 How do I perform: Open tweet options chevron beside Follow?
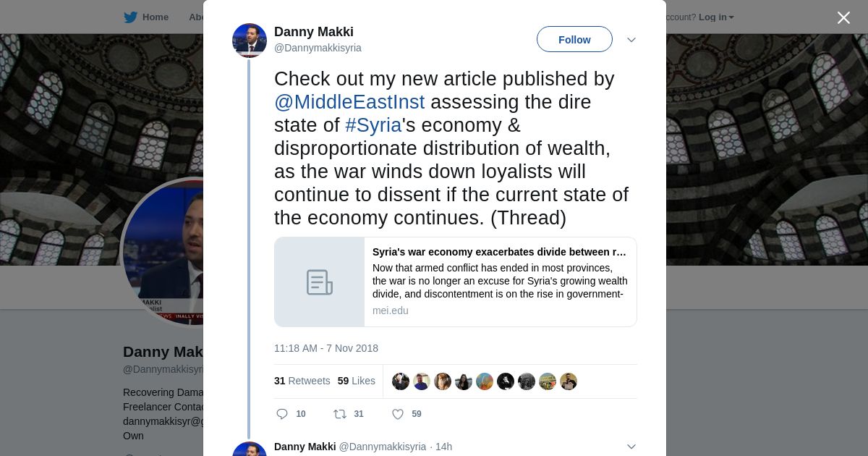tap(631, 40)
